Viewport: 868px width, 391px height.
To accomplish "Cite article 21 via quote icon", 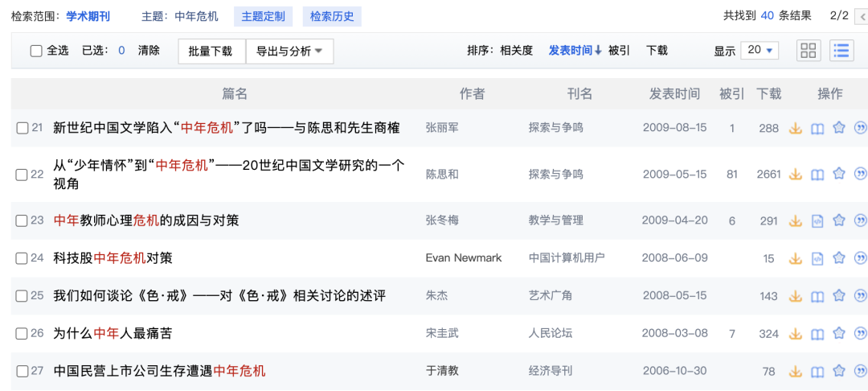I will click(x=861, y=129).
